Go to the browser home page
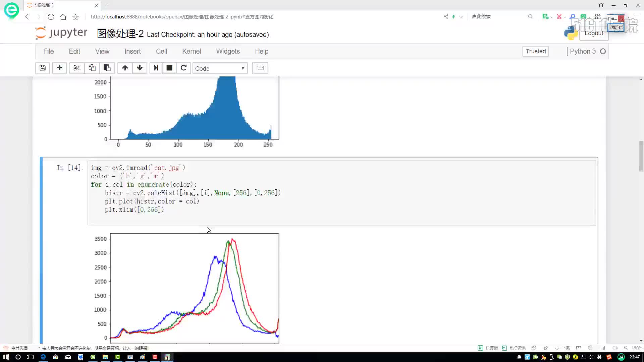This screenshot has width=644, height=362. (x=63, y=17)
